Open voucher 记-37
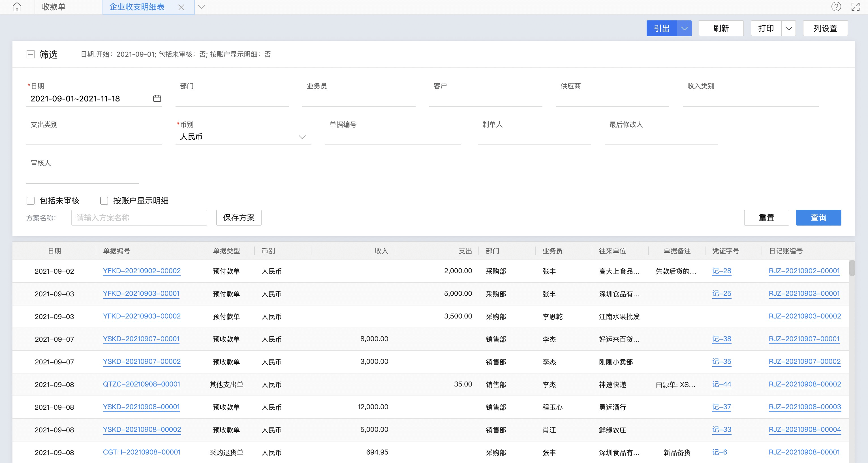 721,407
